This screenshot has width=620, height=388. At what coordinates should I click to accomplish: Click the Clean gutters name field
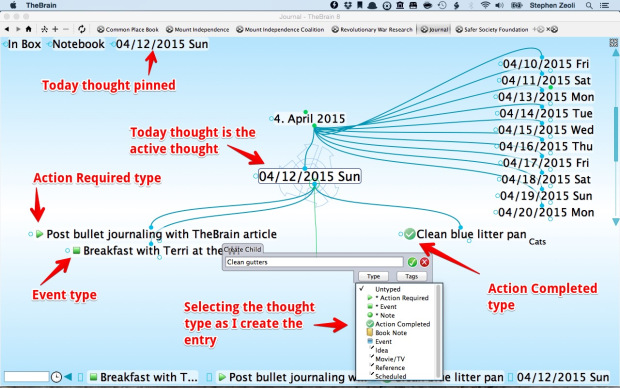pos(314,262)
